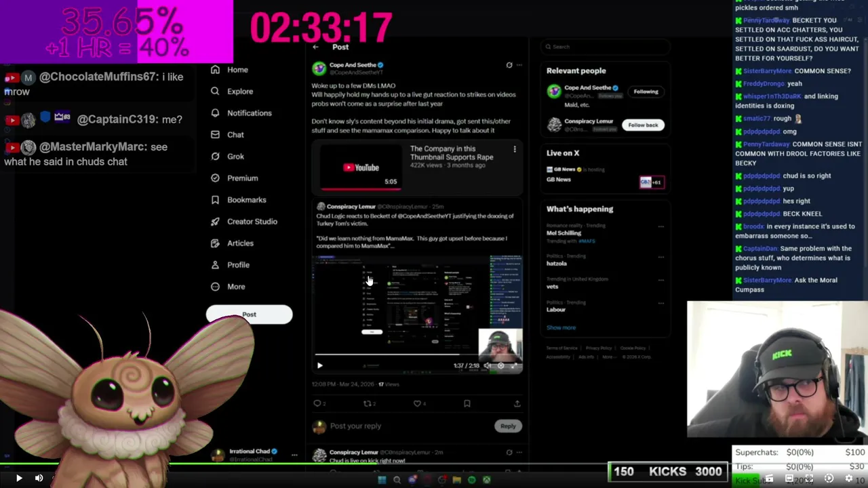Open Conspiracy Lemur in Relevant people
This screenshot has height=488, width=868.
tap(589, 121)
